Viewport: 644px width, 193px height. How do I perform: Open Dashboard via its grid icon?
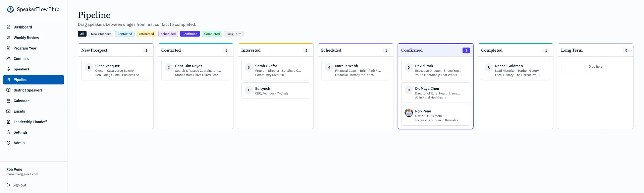(8, 27)
